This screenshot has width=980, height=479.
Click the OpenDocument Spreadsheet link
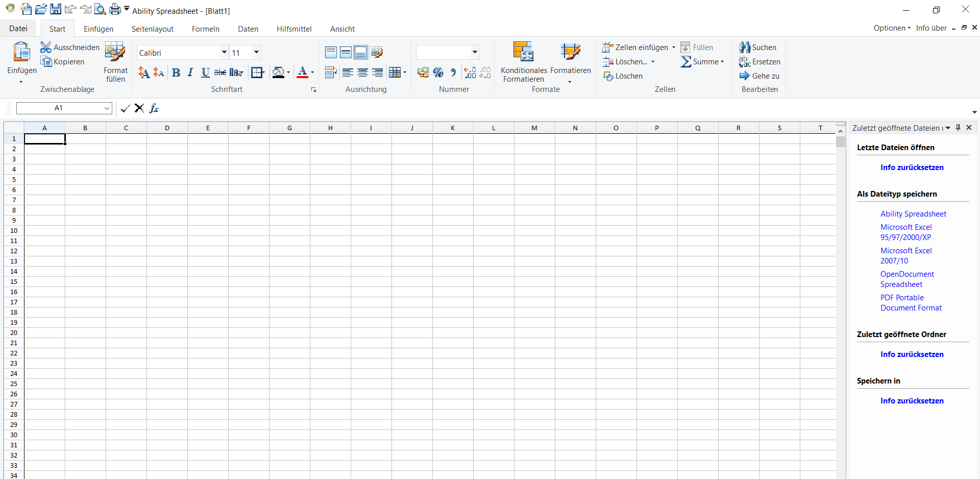pos(907,279)
